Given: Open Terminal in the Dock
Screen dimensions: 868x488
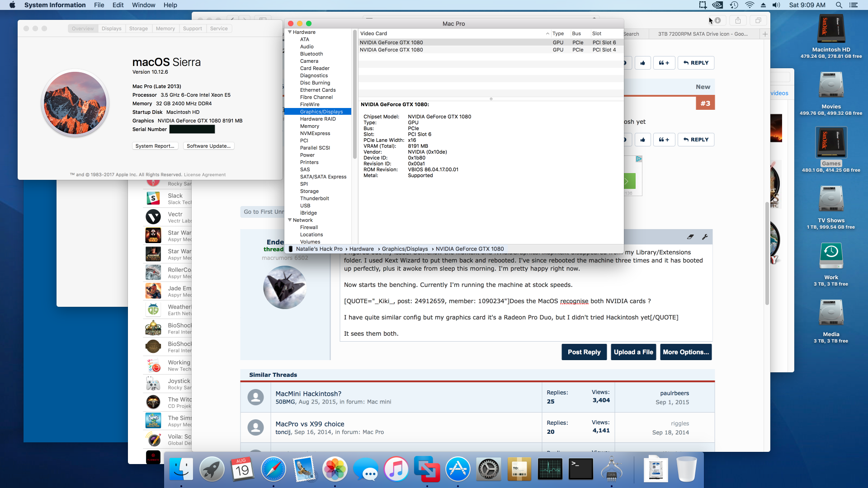Looking at the screenshot, I should 581,469.
